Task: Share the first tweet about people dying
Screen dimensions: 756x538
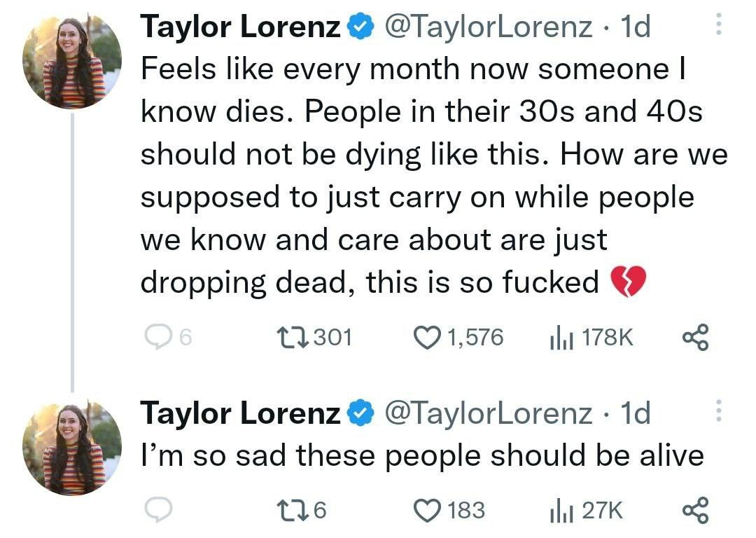Action: tap(695, 338)
